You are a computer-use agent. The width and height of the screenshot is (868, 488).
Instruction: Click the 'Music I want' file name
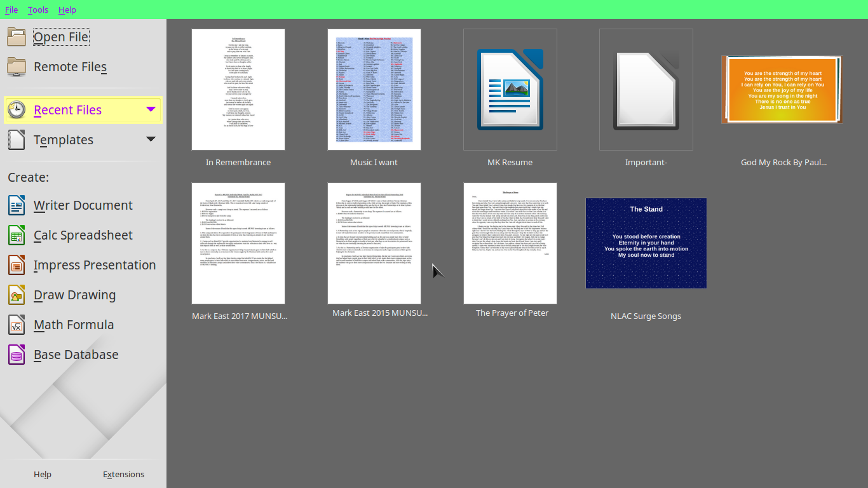[374, 163]
